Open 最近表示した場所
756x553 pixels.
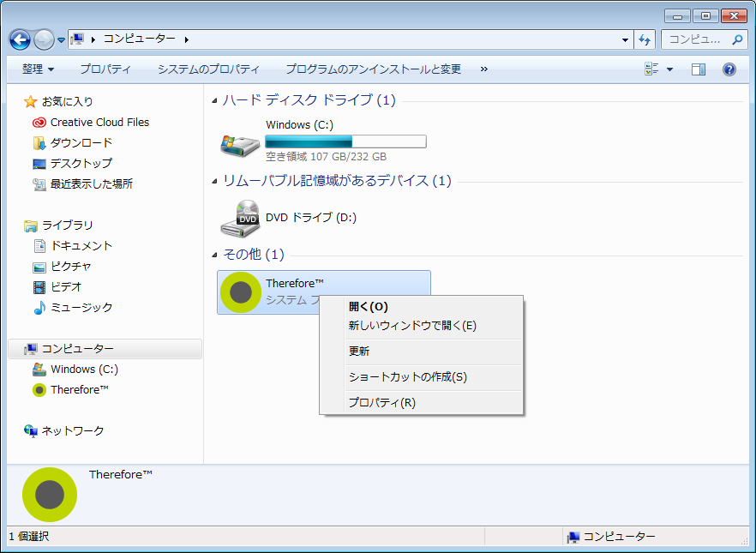coord(92,184)
